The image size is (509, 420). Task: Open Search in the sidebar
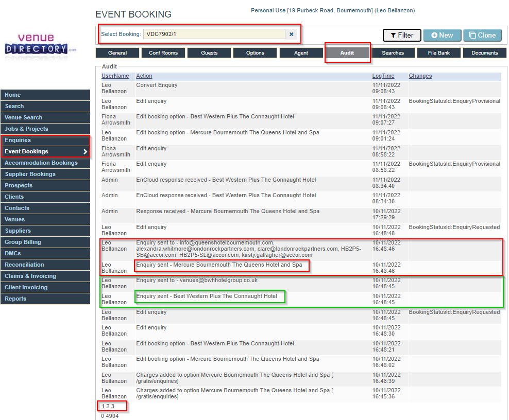click(45, 107)
